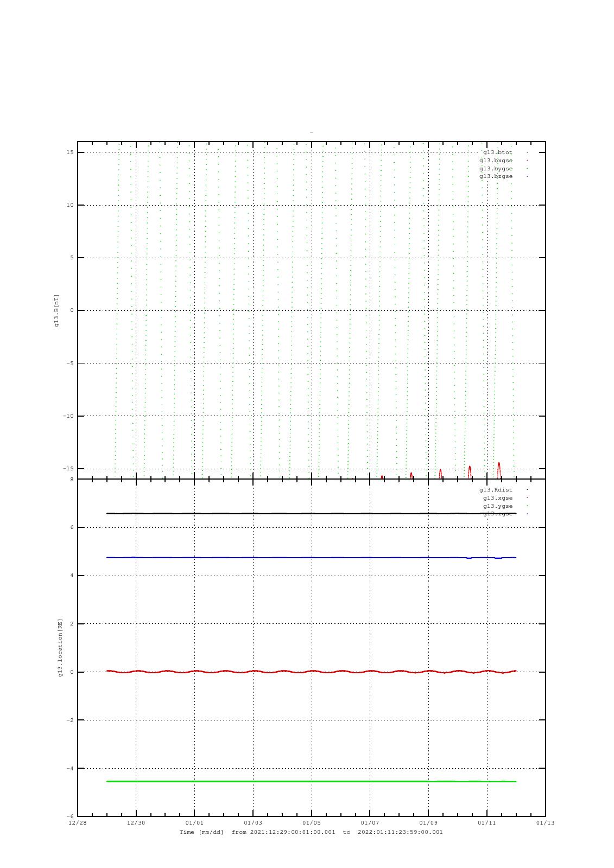This screenshot has height=868, width=614.
Task: Click the 5 tick on the B axis
Action: [72, 258]
